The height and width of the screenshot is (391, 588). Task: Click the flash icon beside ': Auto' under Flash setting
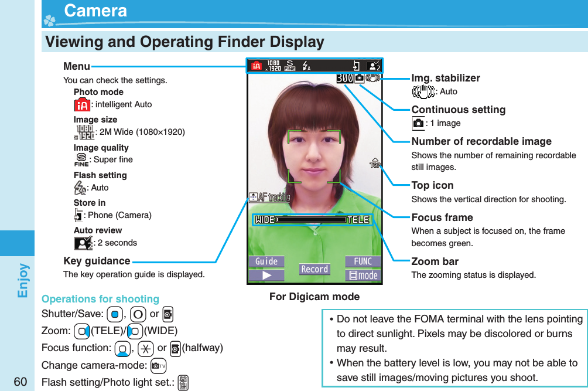coord(80,187)
